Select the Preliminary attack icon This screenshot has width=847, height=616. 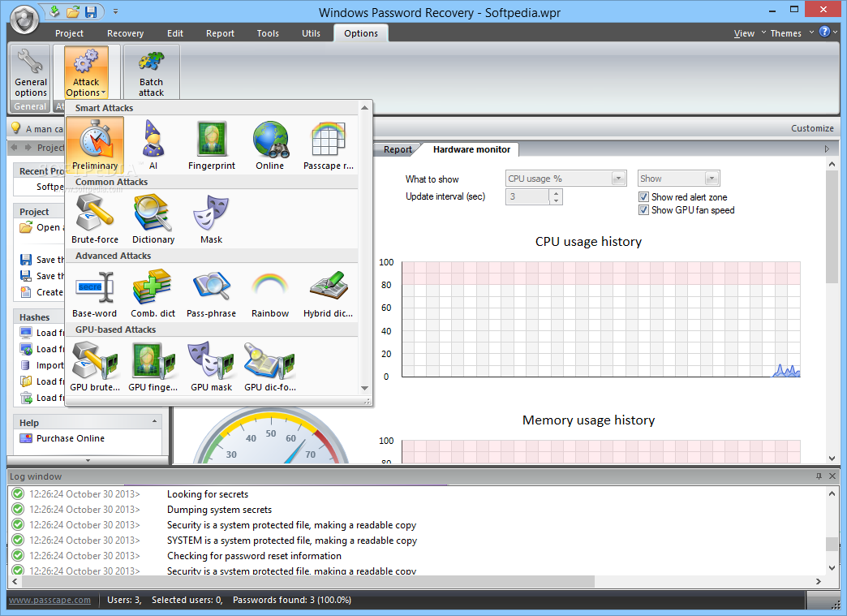tap(95, 144)
